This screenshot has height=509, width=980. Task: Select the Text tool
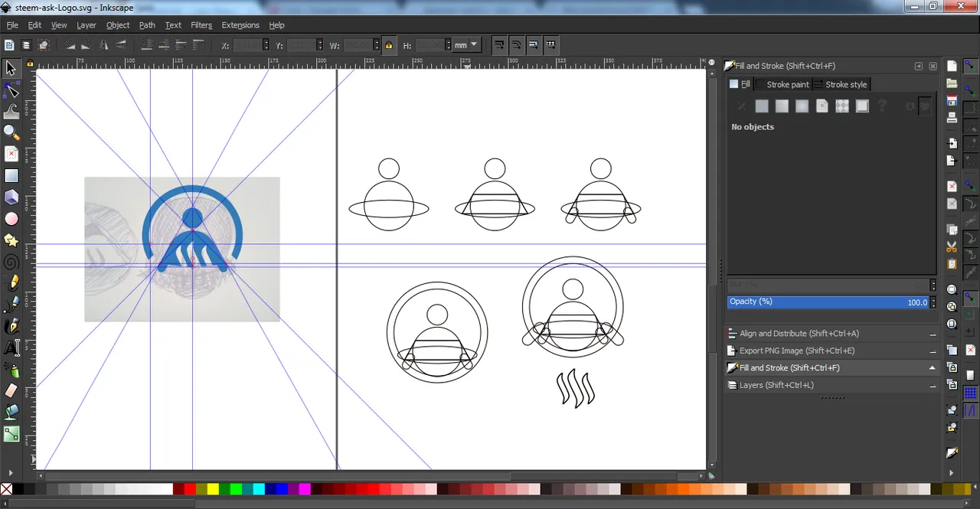click(x=11, y=347)
